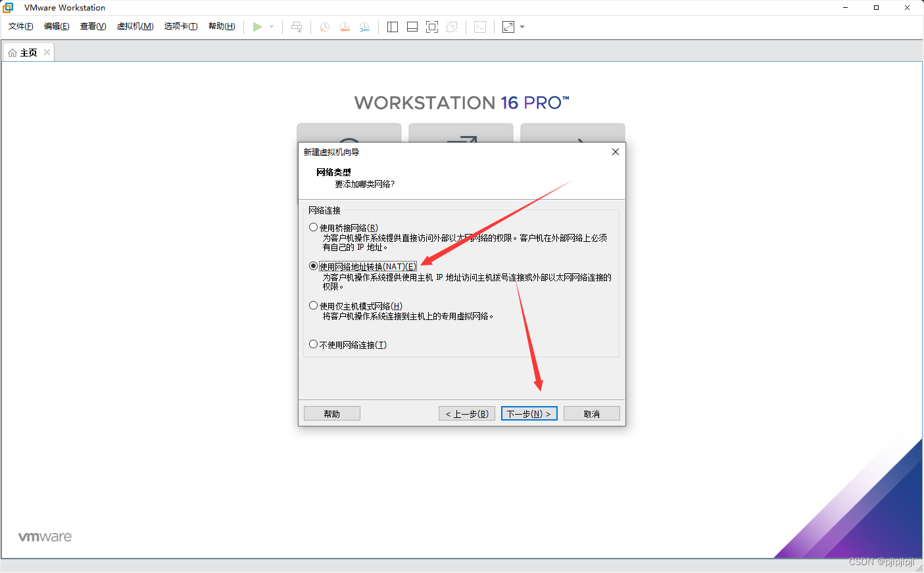Viewport: 924px width, 573px height.
Task: Click the VMware Workstation title bar icon
Action: (8, 7)
